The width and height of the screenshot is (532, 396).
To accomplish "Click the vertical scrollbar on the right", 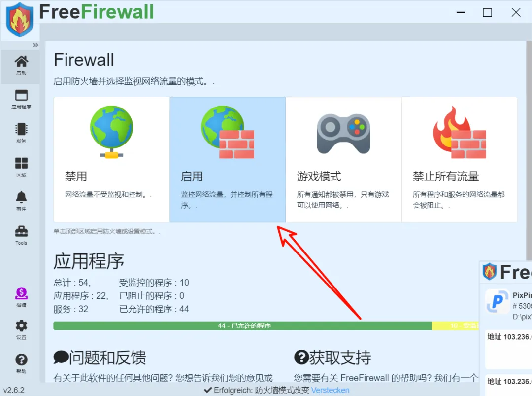I will point(529,149).
